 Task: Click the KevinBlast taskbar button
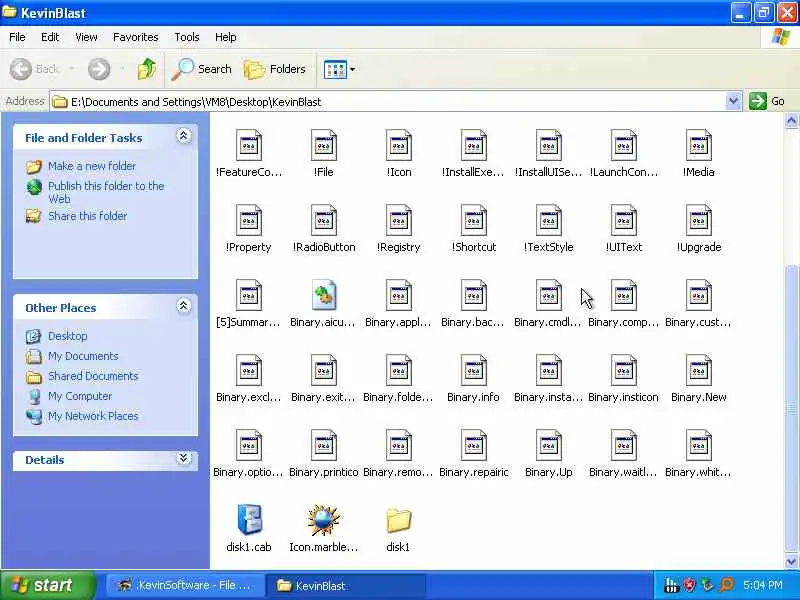point(346,585)
